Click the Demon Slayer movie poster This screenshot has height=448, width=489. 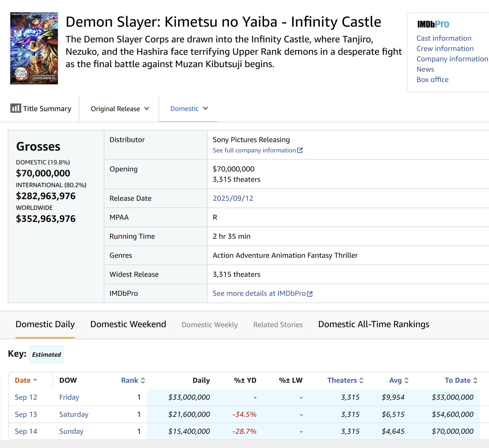click(x=34, y=48)
